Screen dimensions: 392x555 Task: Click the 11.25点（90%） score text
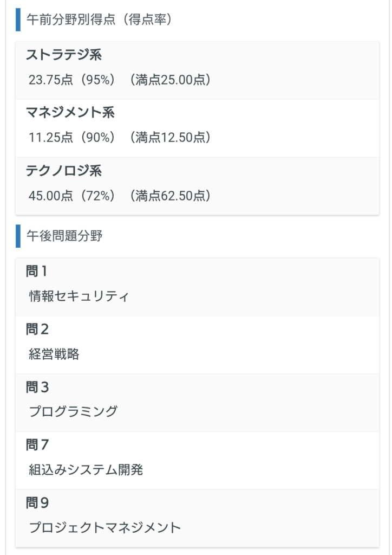(x=72, y=138)
